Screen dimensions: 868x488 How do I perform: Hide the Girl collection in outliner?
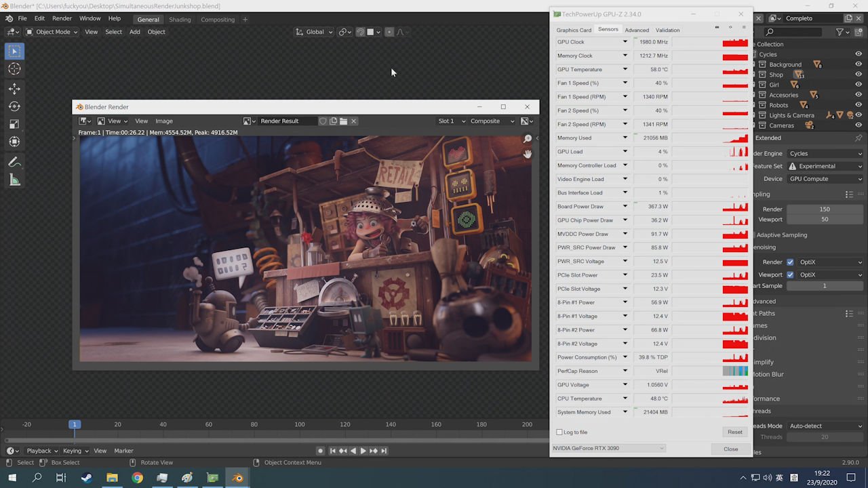(x=859, y=85)
